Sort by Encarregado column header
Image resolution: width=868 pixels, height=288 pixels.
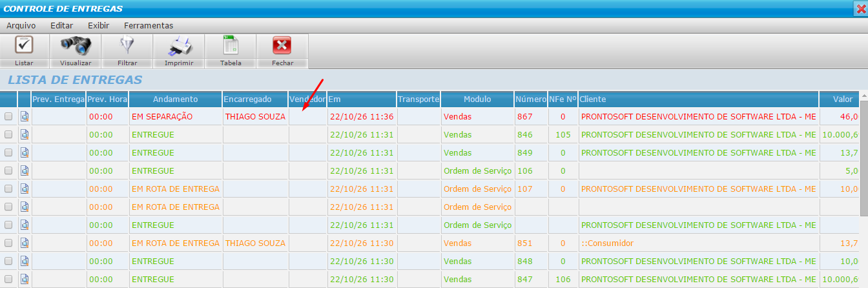(x=255, y=99)
